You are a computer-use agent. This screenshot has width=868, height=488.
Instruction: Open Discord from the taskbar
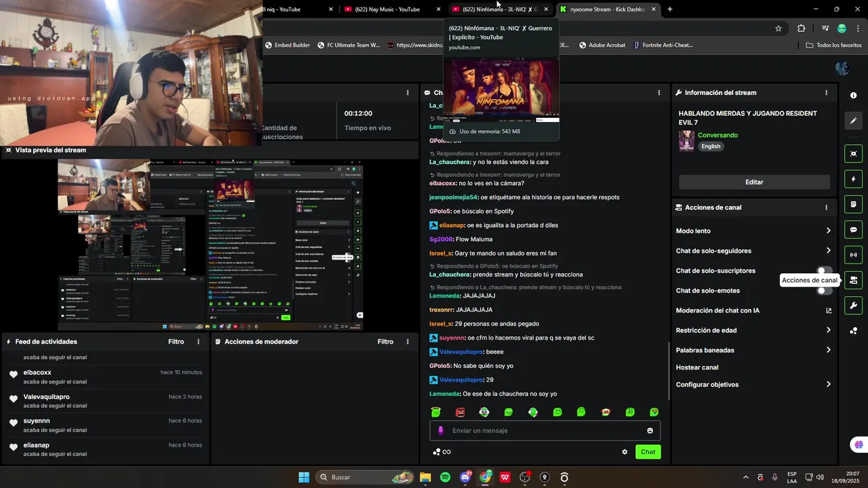(465, 477)
